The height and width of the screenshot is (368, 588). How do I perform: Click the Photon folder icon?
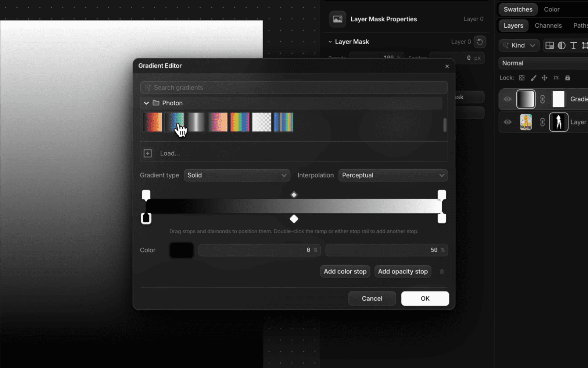156,103
